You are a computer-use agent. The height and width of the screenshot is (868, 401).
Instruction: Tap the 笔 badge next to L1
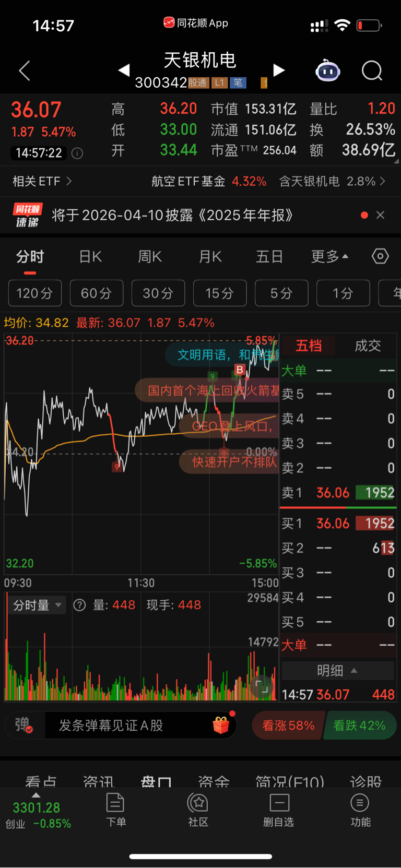(x=238, y=82)
